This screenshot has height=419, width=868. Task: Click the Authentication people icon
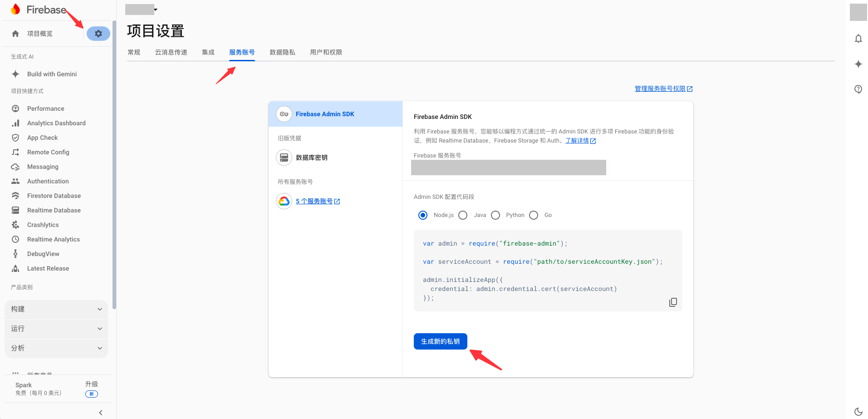click(x=15, y=181)
